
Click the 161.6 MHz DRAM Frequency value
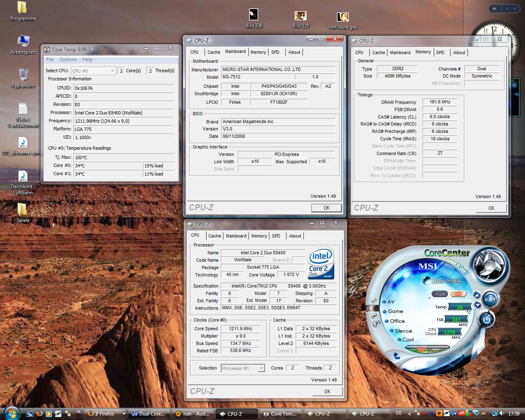440,102
